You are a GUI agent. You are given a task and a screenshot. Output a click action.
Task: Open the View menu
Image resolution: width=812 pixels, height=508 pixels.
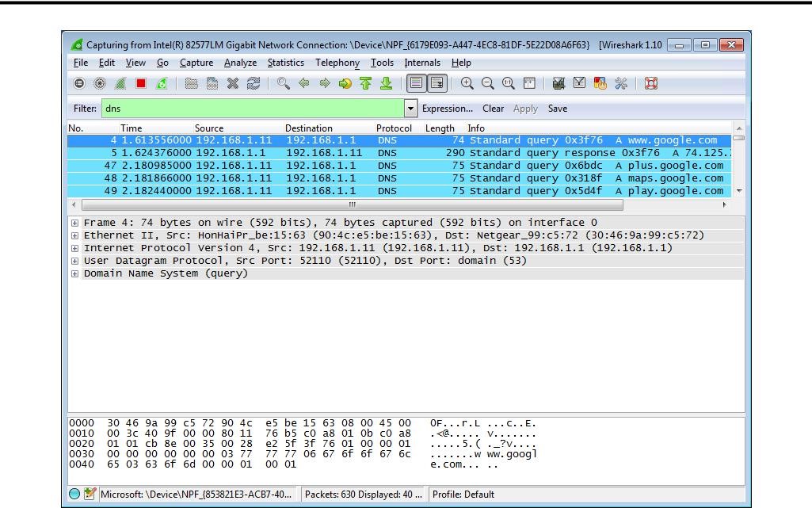(135, 63)
